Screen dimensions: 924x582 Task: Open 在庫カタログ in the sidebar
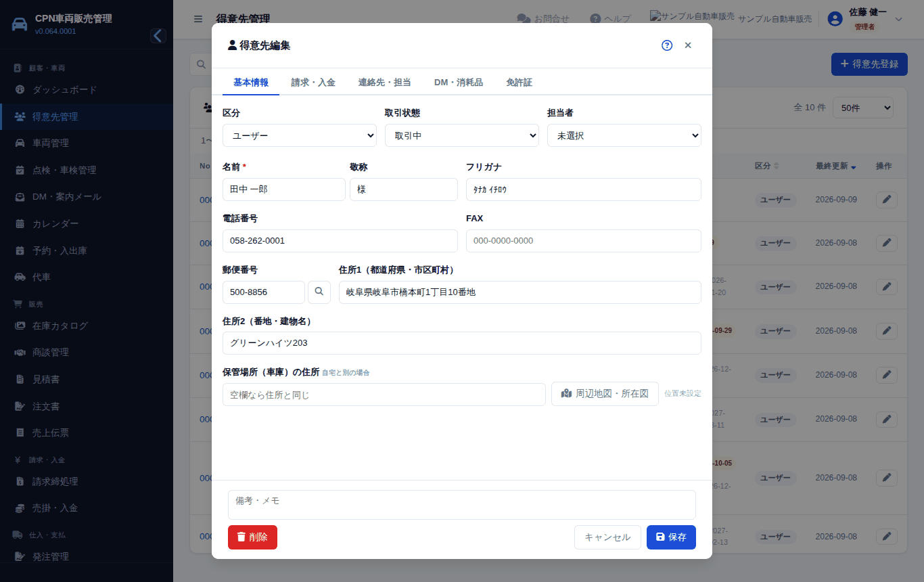pos(87,326)
